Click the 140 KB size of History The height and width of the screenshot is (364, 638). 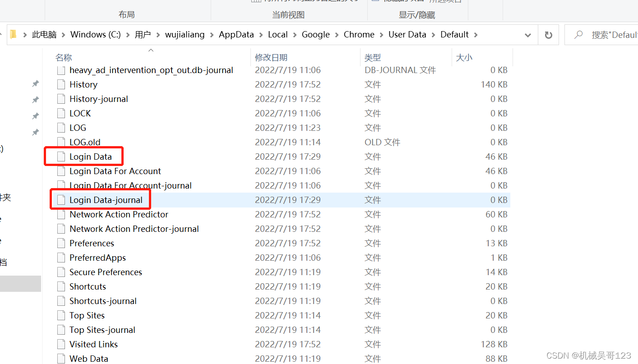pos(494,84)
